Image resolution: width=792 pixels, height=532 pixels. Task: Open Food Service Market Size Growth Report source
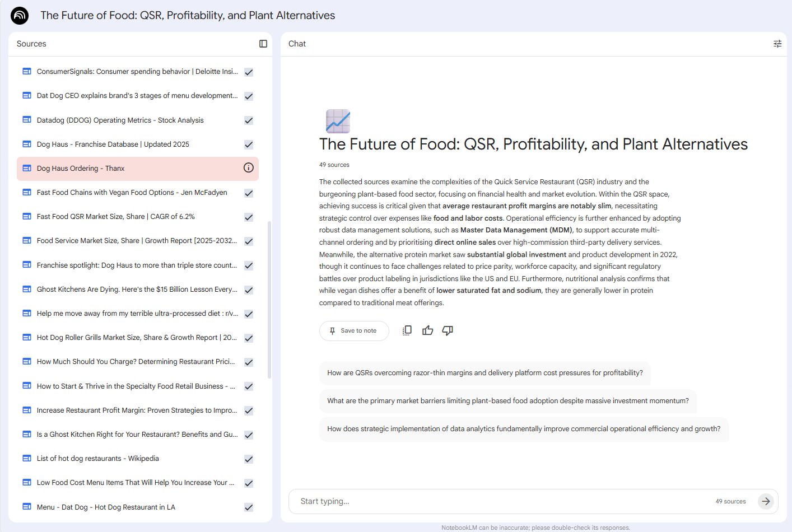click(137, 241)
